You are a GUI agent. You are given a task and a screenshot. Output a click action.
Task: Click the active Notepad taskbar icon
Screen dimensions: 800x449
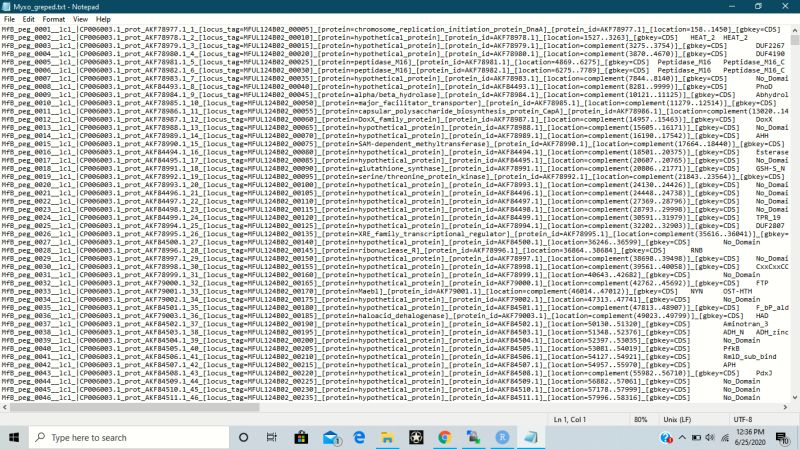(531, 437)
